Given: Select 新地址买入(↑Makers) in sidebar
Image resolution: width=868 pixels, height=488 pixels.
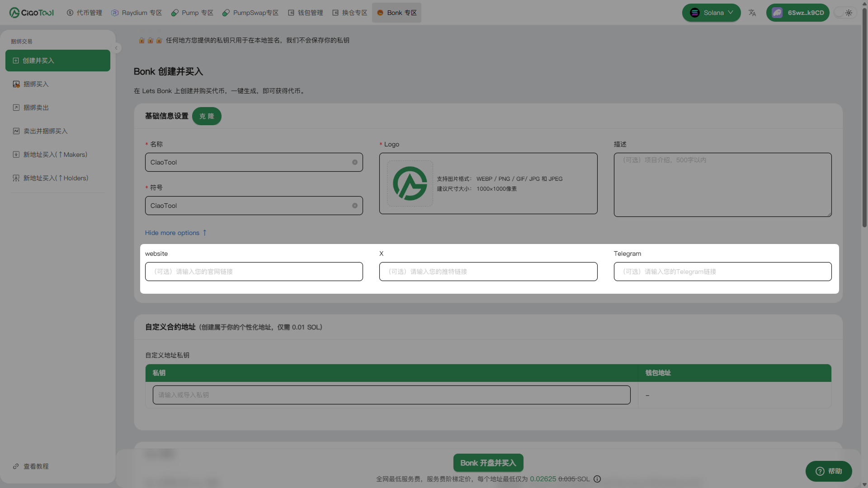Looking at the screenshot, I should [58, 155].
